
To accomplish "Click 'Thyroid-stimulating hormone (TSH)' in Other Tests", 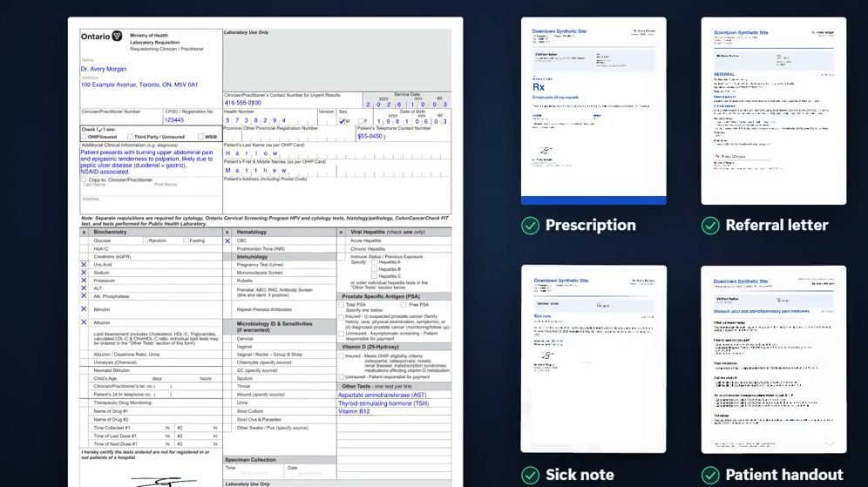I will 383,403.
